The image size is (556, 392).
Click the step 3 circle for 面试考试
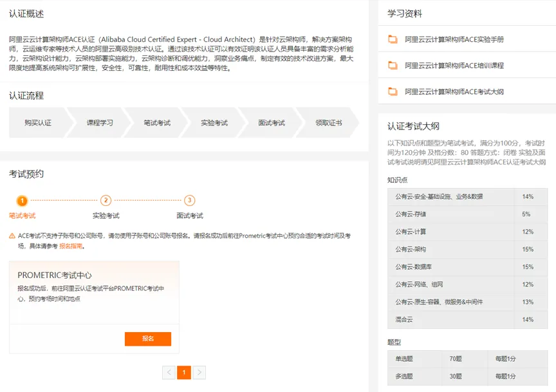tap(190, 200)
